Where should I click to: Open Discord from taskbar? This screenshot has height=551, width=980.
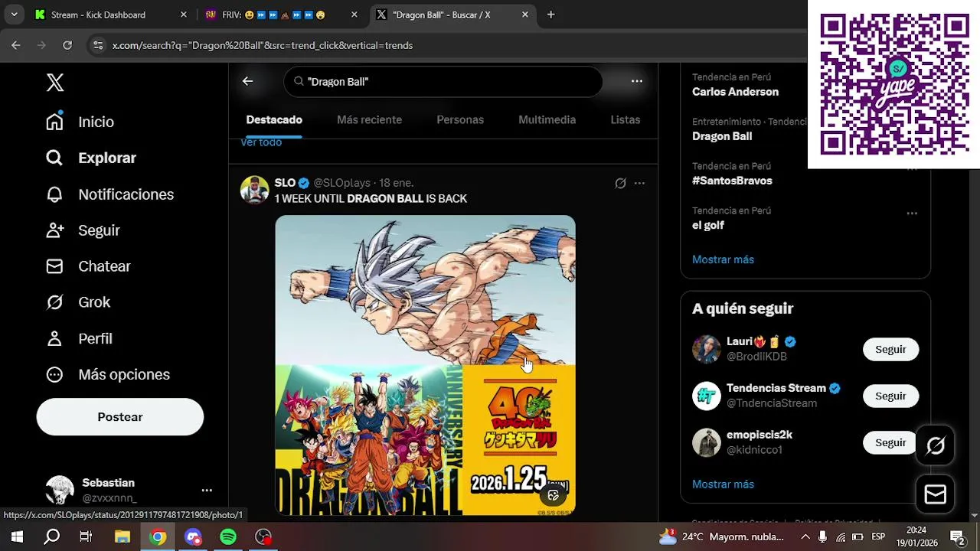point(193,536)
